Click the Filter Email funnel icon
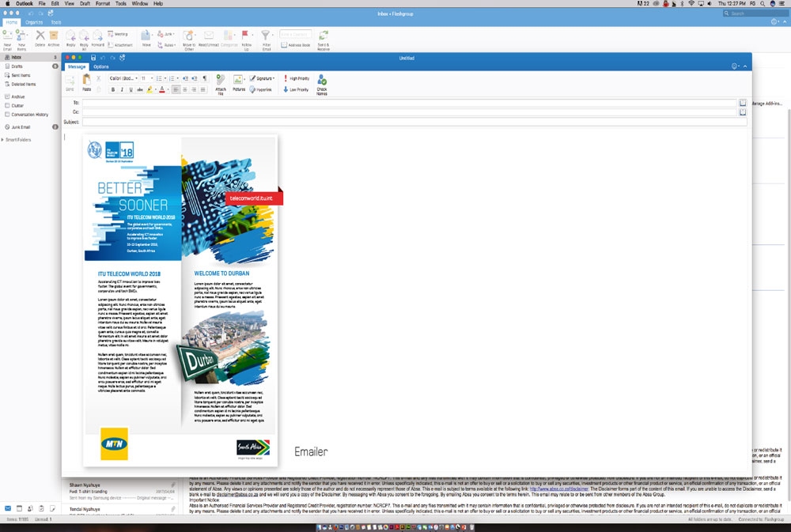This screenshot has width=791, height=532. [x=266, y=36]
